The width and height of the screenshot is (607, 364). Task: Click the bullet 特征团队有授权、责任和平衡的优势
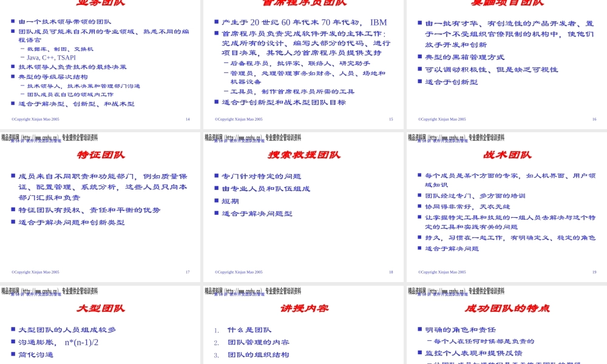(x=89, y=210)
